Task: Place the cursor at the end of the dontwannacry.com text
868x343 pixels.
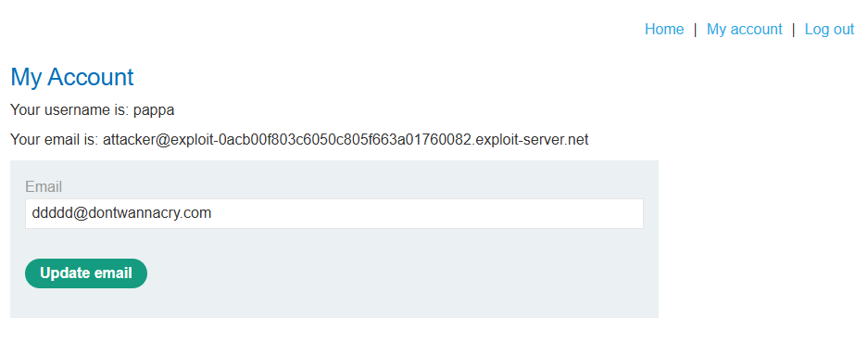Action: (212, 213)
